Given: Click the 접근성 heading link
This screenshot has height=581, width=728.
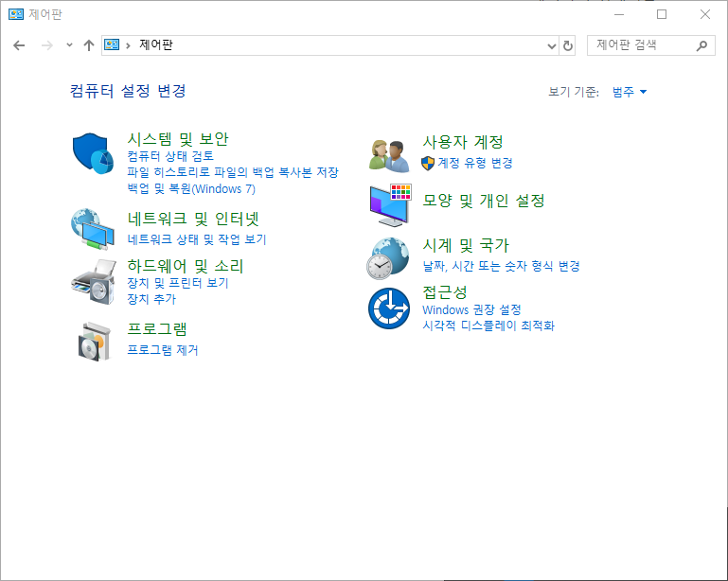Looking at the screenshot, I should tap(444, 291).
